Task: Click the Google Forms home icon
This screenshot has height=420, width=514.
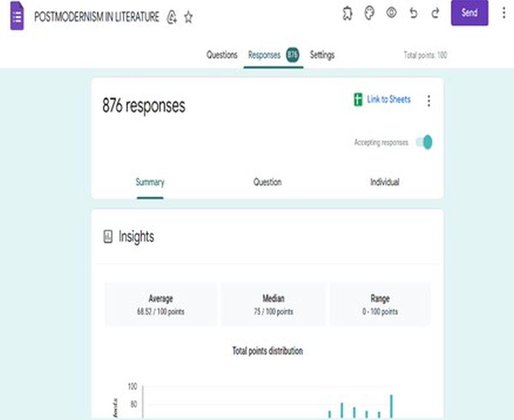Action: [17, 17]
